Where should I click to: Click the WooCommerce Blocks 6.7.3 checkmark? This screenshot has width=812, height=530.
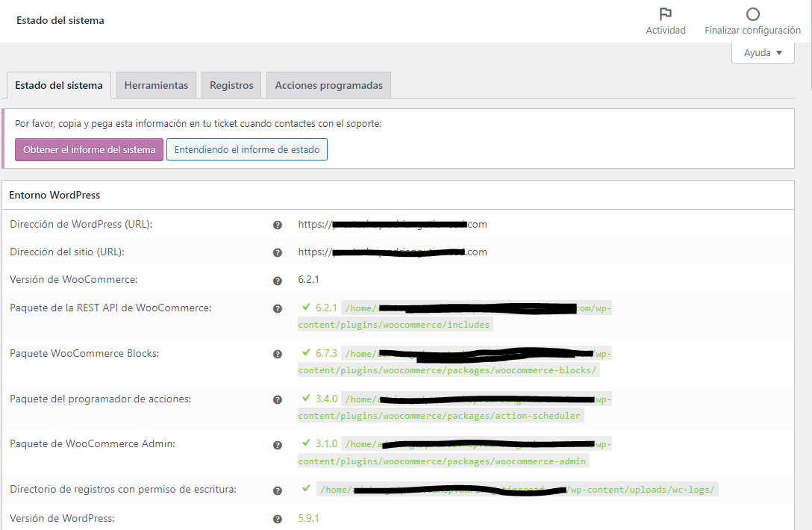(x=306, y=352)
